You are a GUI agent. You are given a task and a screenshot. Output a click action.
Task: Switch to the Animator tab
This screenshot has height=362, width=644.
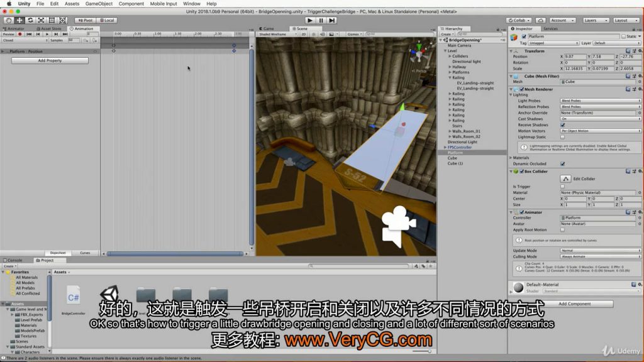(14, 29)
